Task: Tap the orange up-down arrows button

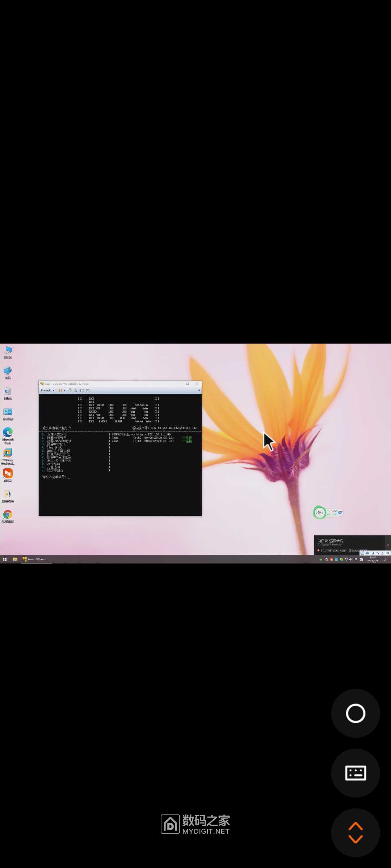Action: (356, 833)
